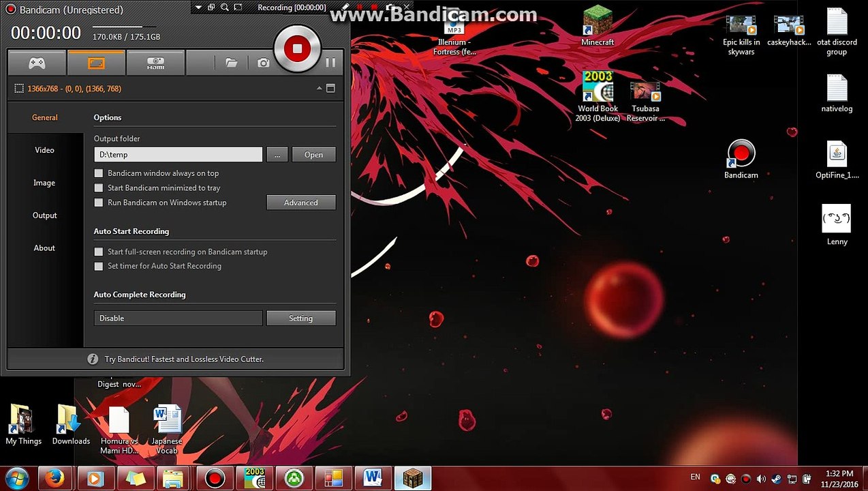Screen dimensions: 868x491
Task: Click the EN language indicator
Action: pos(695,477)
